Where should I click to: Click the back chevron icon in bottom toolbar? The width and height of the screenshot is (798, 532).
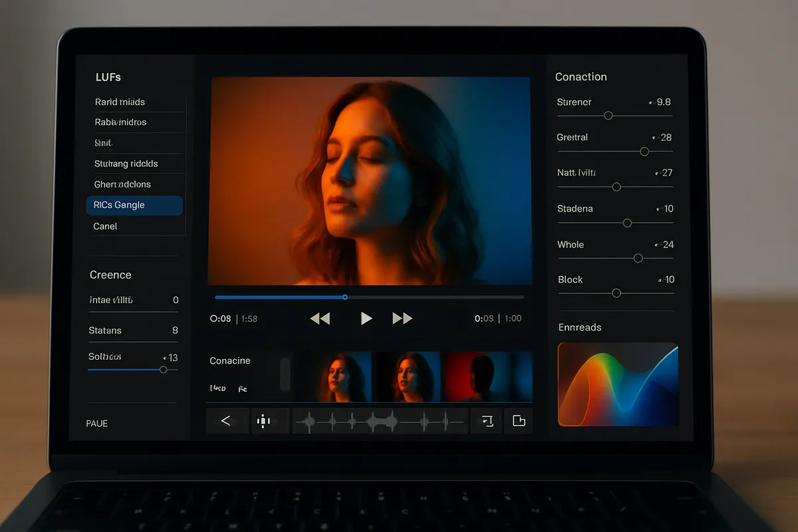pyautogui.click(x=226, y=421)
